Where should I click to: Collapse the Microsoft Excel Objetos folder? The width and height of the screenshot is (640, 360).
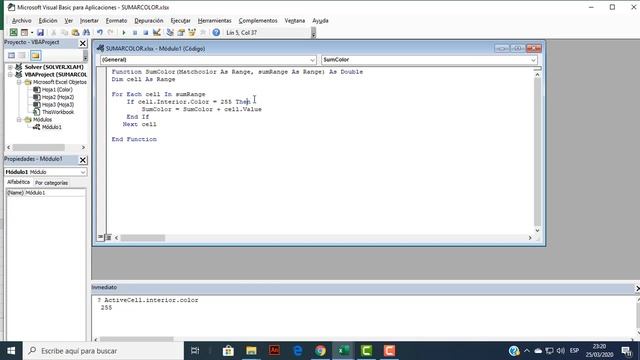pos(19,82)
